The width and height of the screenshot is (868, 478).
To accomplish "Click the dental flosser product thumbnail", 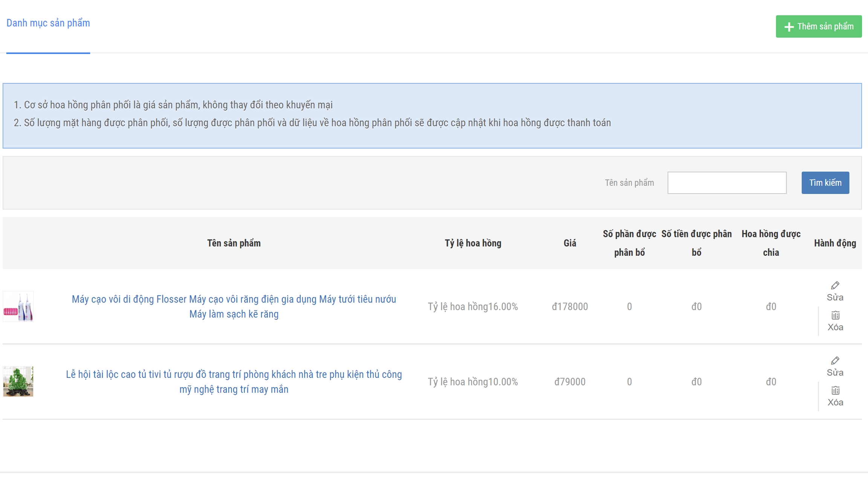I will tap(18, 306).
